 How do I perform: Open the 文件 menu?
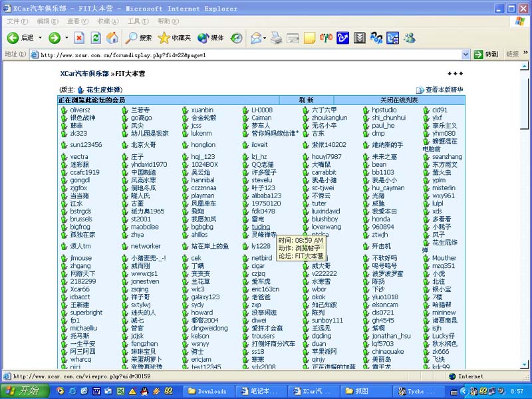pos(18,21)
